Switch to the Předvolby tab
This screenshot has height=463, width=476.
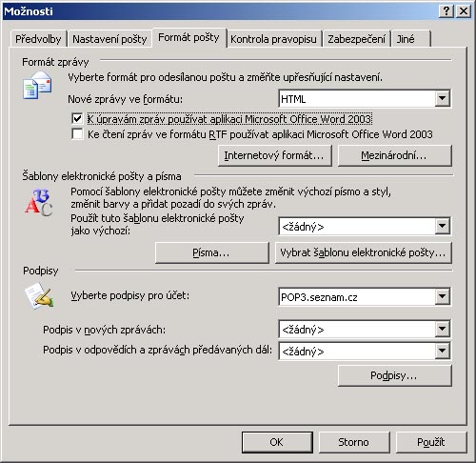click(x=38, y=39)
